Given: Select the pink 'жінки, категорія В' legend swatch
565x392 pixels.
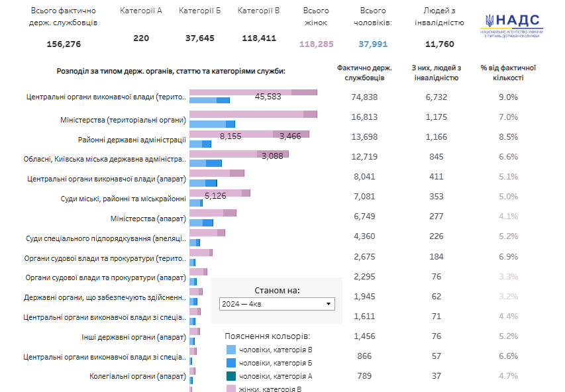Looking at the screenshot, I should 231,389.
